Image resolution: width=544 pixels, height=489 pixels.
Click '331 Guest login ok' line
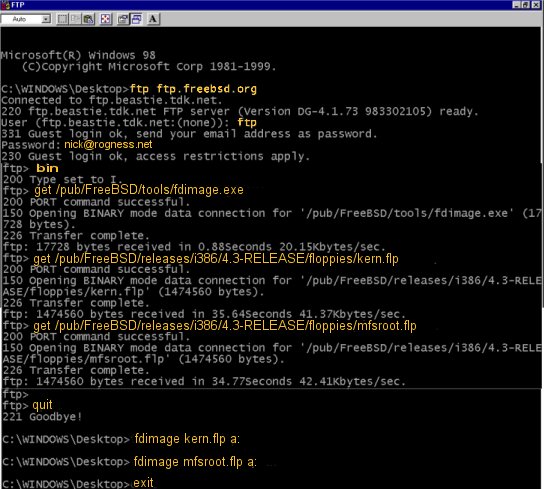point(189,134)
